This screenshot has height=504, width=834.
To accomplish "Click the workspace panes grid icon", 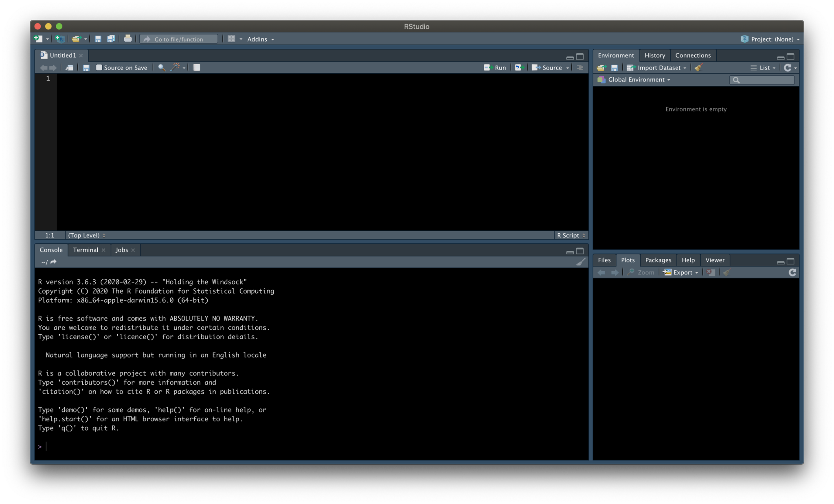I will [x=231, y=39].
